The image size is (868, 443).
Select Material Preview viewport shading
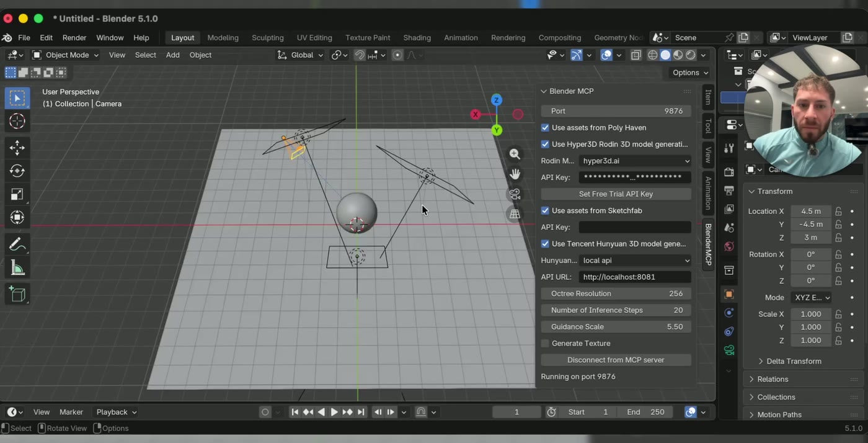(678, 55)
